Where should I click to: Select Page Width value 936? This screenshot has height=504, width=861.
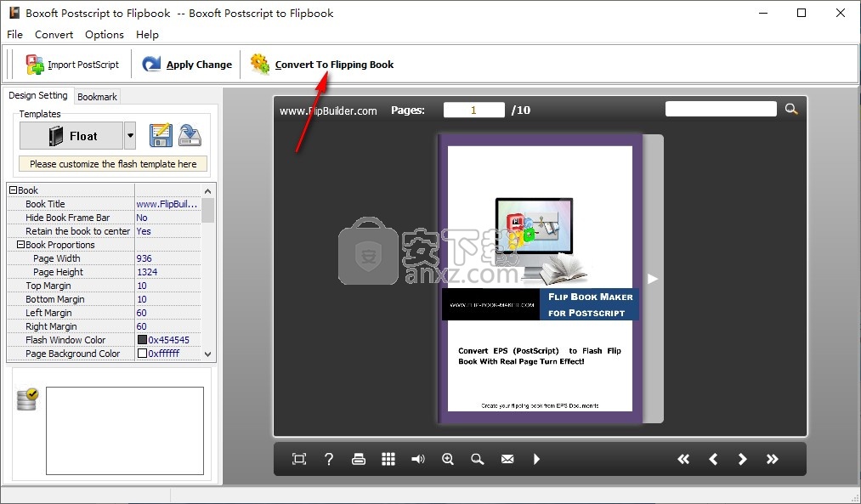[x=144, y=258]
